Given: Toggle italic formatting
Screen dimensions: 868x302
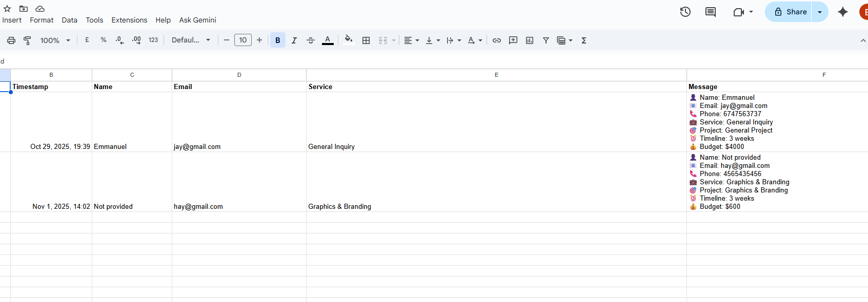Looking at the screenshot, I should 294,40.
